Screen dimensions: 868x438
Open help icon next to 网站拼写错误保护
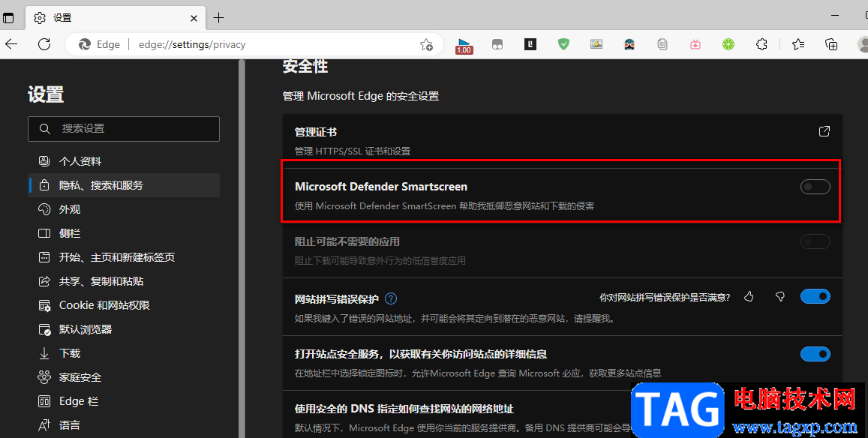click(391, 298)
